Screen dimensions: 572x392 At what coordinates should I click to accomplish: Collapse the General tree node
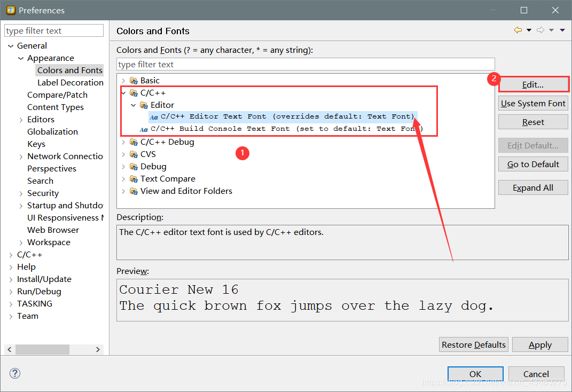(11, 46)
